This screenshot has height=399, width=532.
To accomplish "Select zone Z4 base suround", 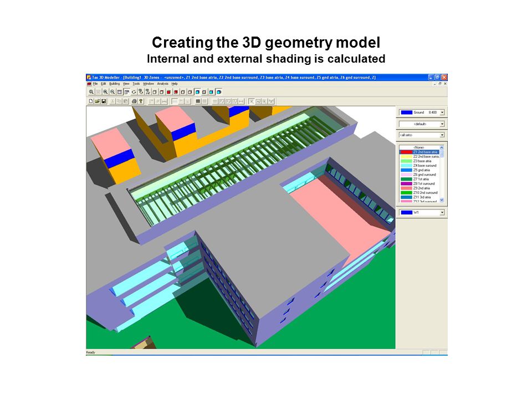I will [x=419, y=166].
